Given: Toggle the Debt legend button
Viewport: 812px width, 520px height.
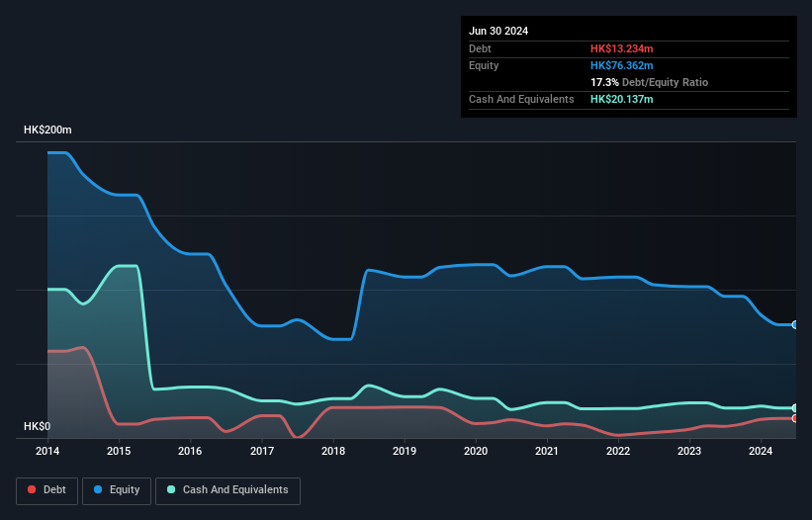Looking at the screenshot, I should pyautogui.click(x=47, y=489).
